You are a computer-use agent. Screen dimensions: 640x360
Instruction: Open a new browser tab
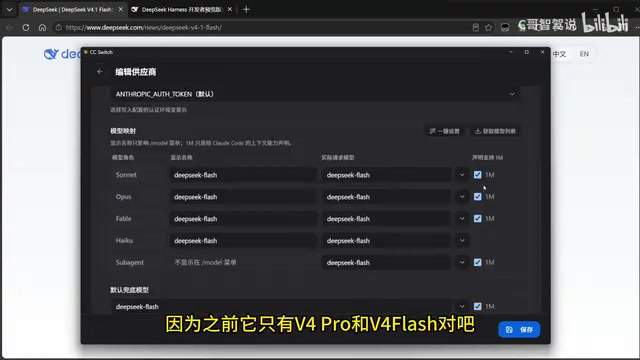[246, 9]
